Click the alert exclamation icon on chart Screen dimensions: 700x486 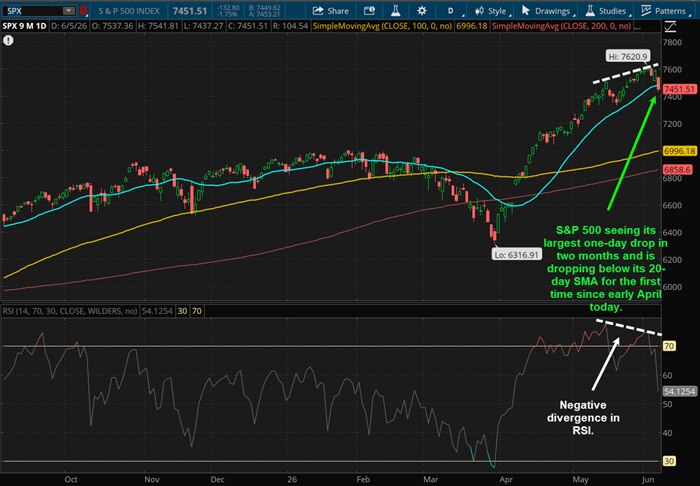(8, 41)
